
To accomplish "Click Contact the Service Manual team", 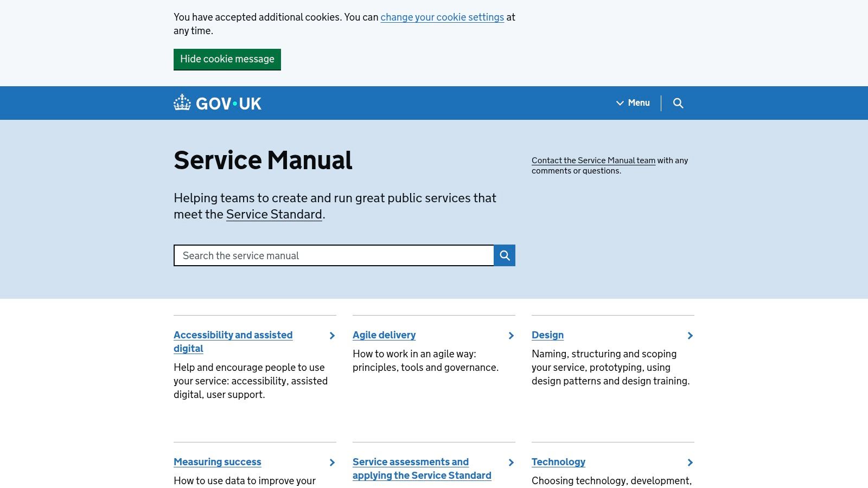I will 593,160.
